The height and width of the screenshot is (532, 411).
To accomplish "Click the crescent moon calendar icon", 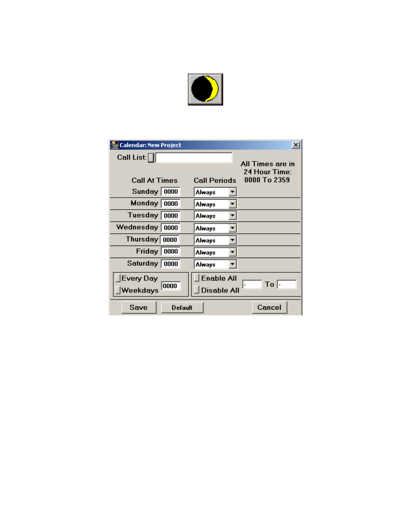I will tap(205, 90).
